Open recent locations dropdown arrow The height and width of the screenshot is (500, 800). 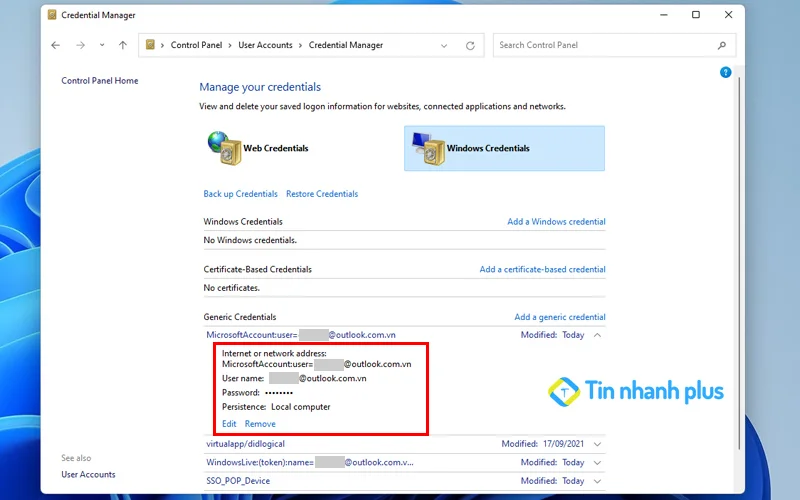[102, 45]
